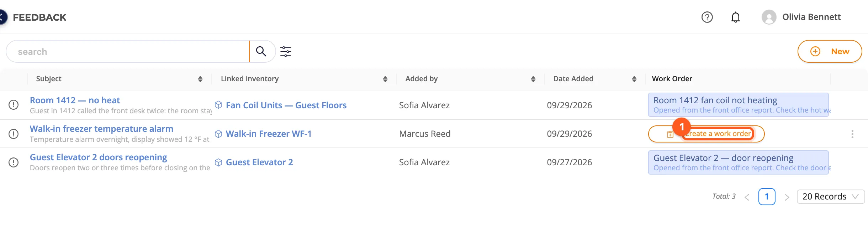Sort by Linked inventory column
The image size is (868, 228).
385,79
